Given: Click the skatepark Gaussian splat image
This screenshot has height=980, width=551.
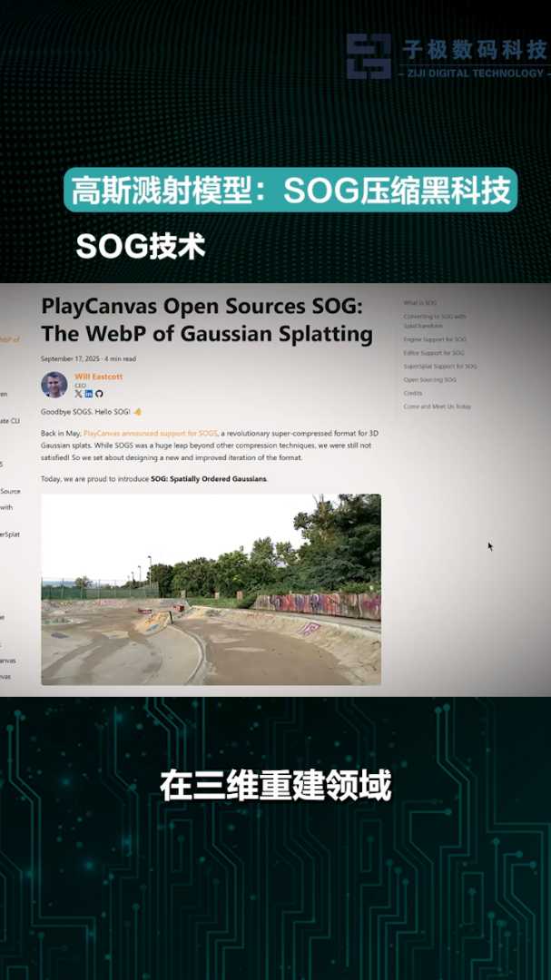Looking at the screenshot, I should point(211,590).
